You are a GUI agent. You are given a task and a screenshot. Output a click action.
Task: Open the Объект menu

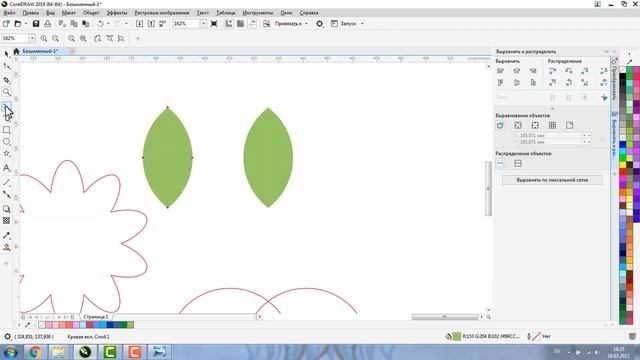(91, 13)
